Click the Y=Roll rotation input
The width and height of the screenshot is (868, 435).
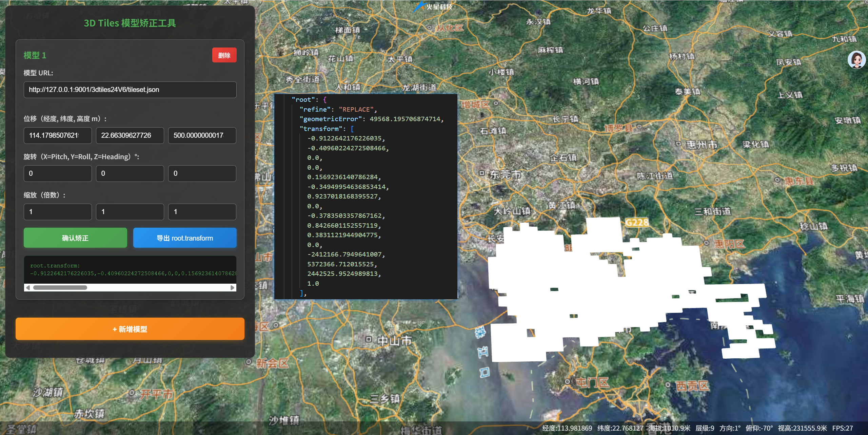(x=130, y=173)
